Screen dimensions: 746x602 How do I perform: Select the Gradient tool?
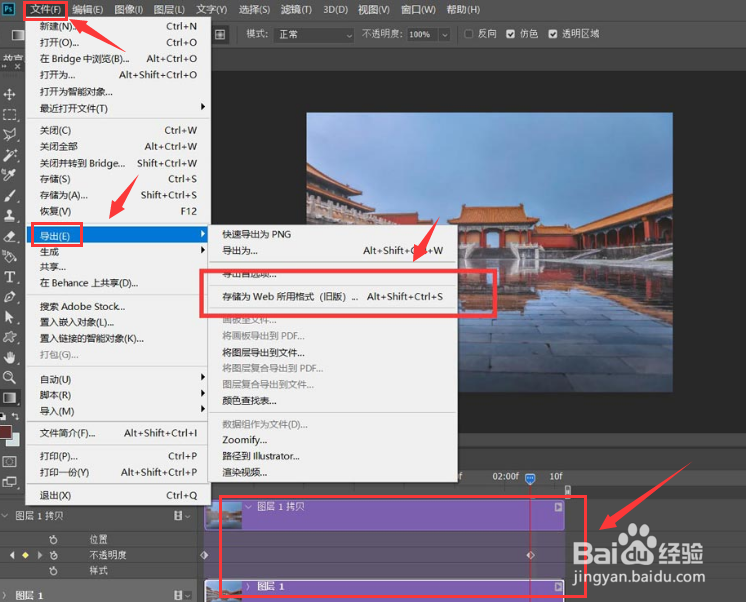click(10, 398)
